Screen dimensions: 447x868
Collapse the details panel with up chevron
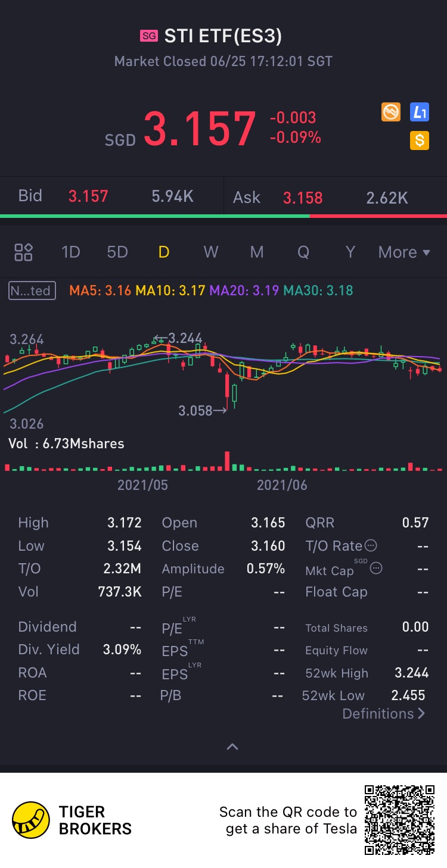pyautogui.click(x=232, y=747)
